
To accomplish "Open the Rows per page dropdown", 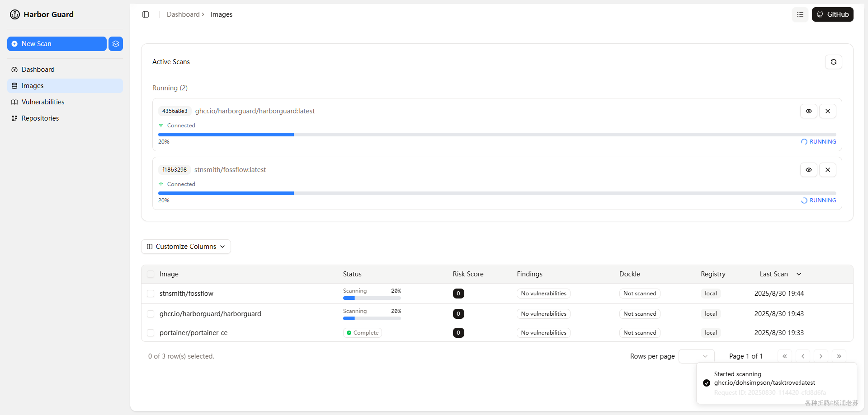I will (x=697, y=356).
